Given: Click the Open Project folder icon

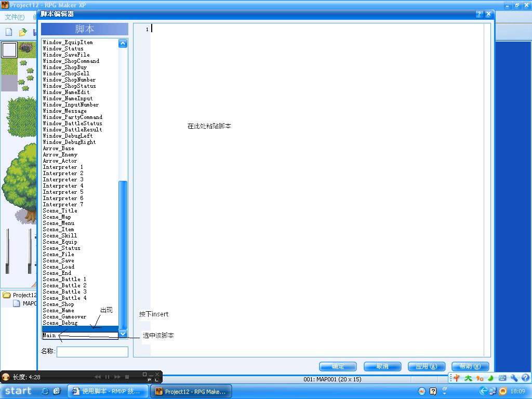Looking at the screenshot, I should tap(22, 32).
